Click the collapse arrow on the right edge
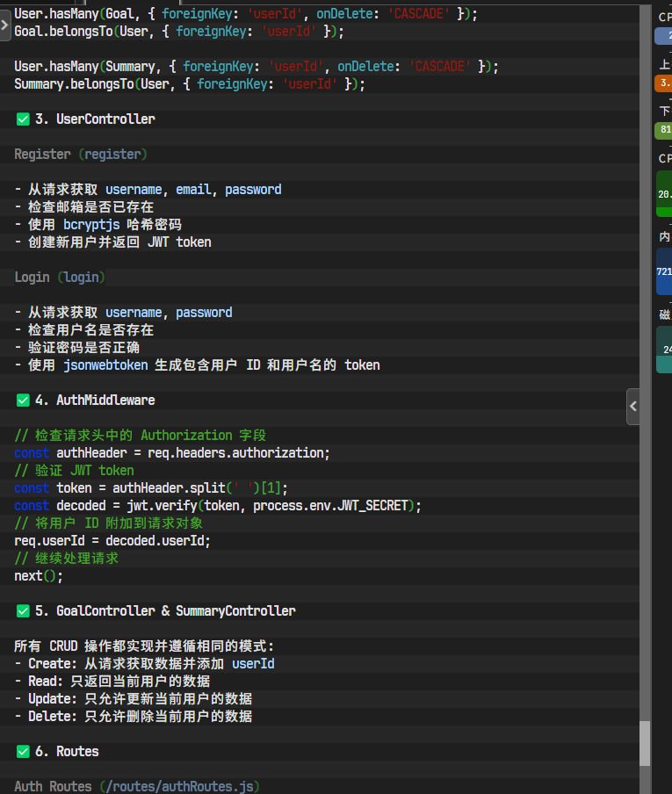The image size is (672, 794). coord(632,407)
